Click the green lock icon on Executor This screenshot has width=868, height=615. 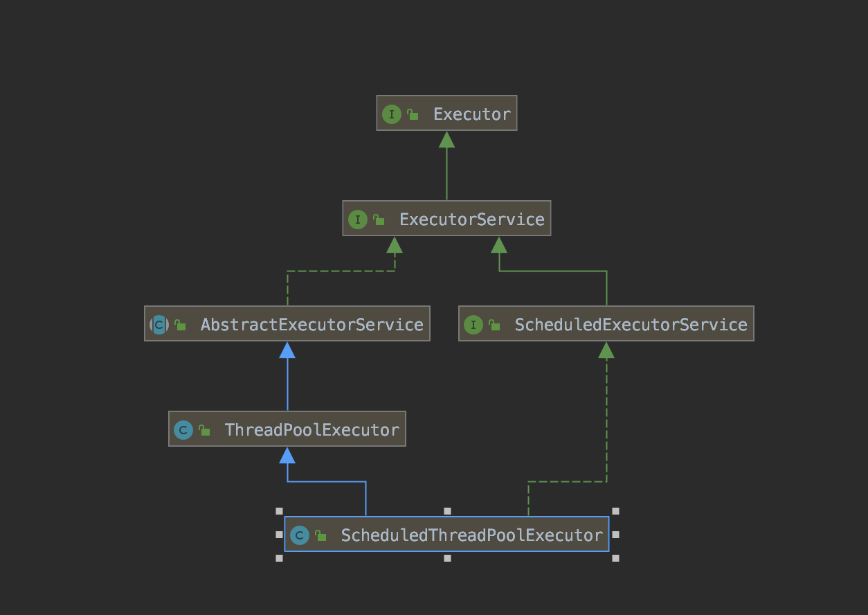coord(413,115)
